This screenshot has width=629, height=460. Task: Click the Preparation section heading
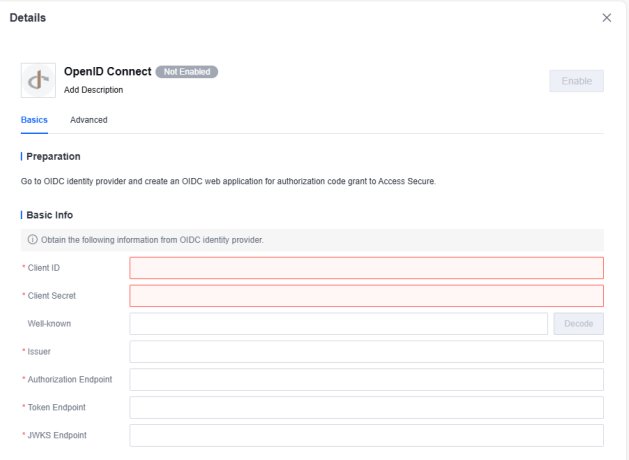[53, 156]
